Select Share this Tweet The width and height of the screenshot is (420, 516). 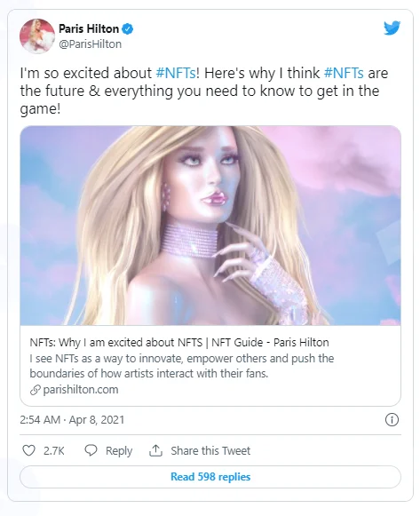point(210,450)
